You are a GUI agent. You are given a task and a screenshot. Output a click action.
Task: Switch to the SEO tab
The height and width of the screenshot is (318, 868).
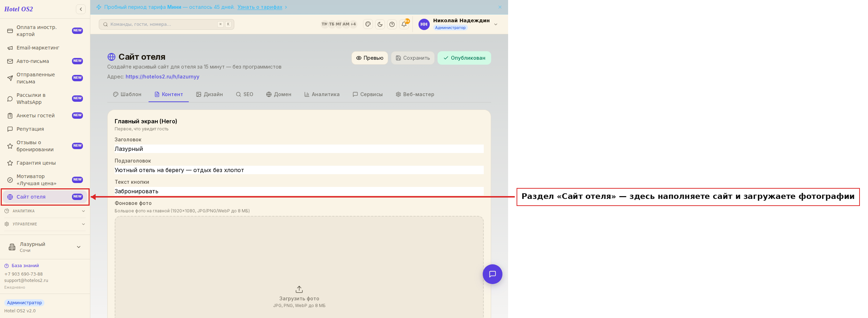pos(245,94)
